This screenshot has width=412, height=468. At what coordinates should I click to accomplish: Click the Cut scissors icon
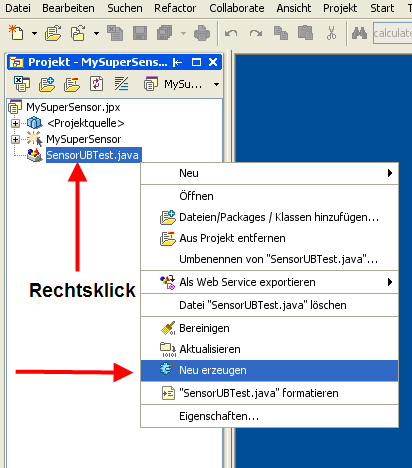(331, 33)
